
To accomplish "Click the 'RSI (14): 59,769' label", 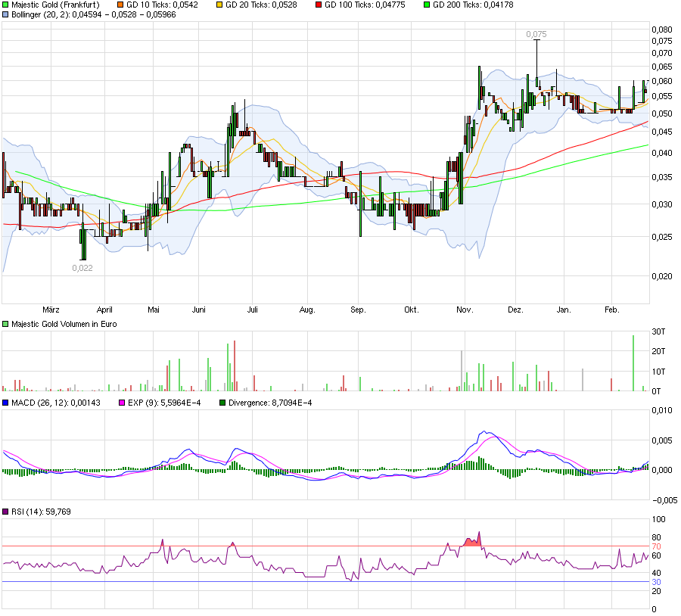I will [41, 512].
